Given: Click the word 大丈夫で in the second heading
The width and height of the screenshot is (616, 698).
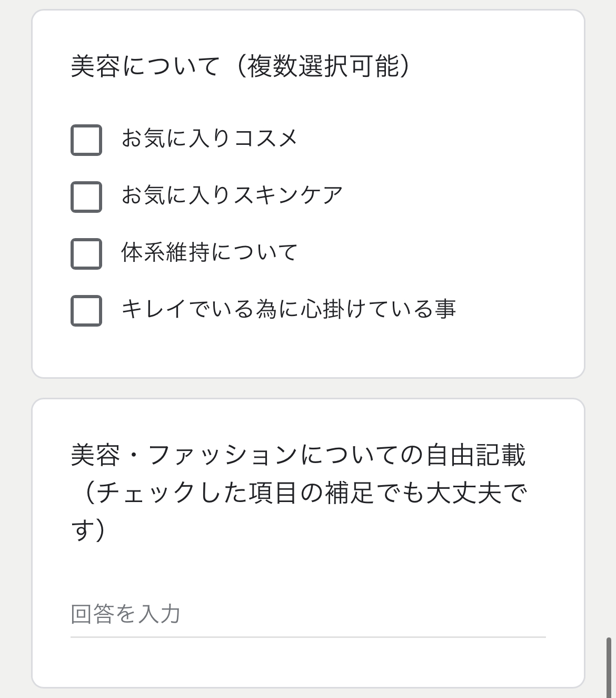Looking at the screenshot, I should coord(476,494).
